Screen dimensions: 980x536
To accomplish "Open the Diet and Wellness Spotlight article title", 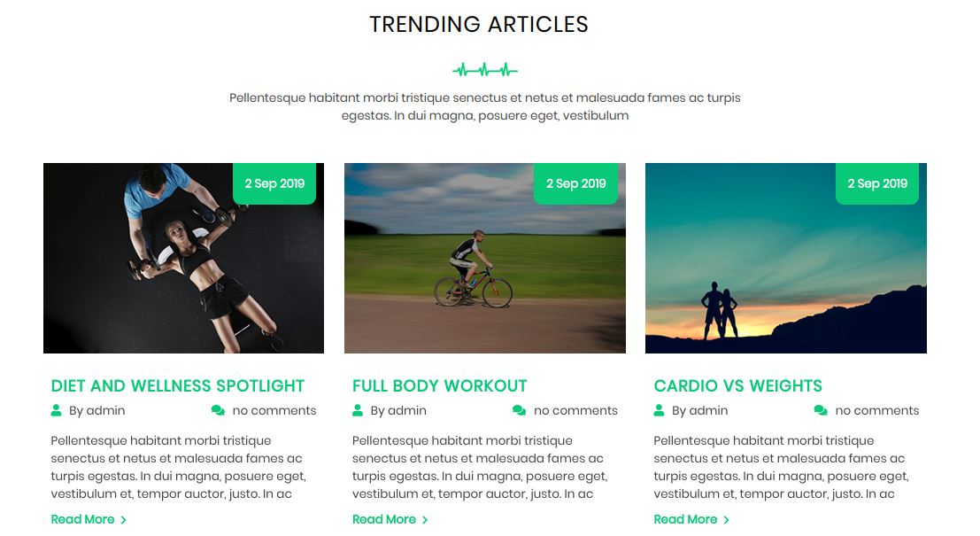I will pyautogui.click(x=178, y=386).
